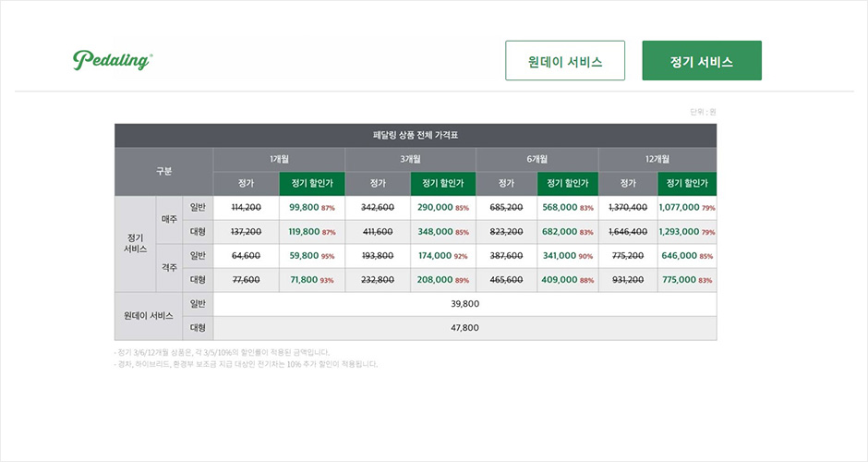Click the 1개월 column header
Viewport: 868px width, 462px height.
280,159
